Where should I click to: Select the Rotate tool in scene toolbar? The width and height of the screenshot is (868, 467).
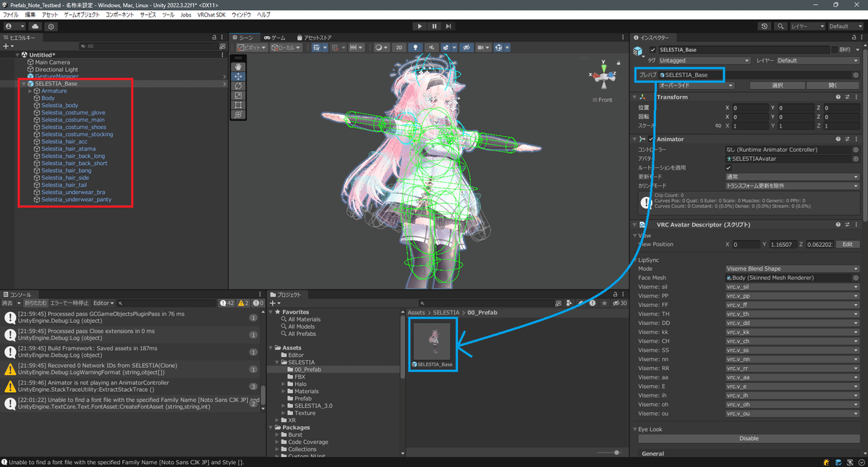point(239,85)
